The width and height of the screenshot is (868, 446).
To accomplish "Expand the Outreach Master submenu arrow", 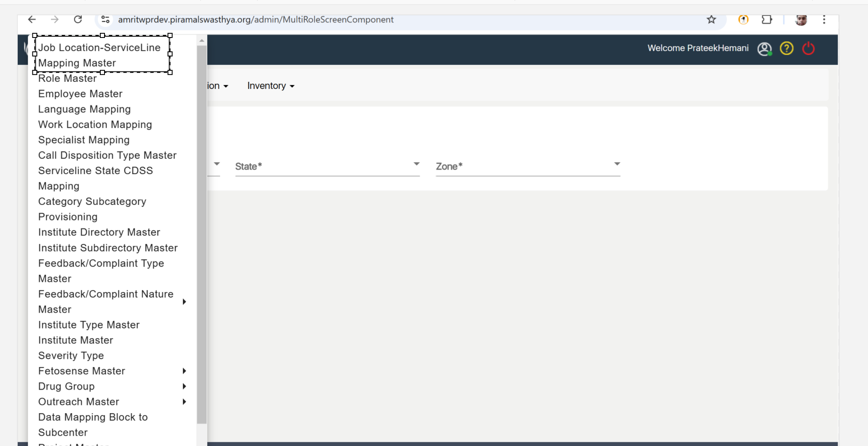I will [184, 402].
